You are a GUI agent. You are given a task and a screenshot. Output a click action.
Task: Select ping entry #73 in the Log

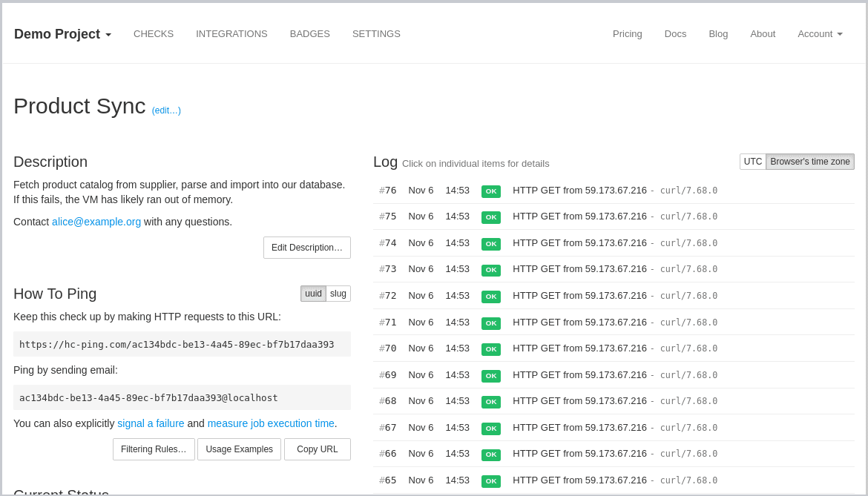387,269
